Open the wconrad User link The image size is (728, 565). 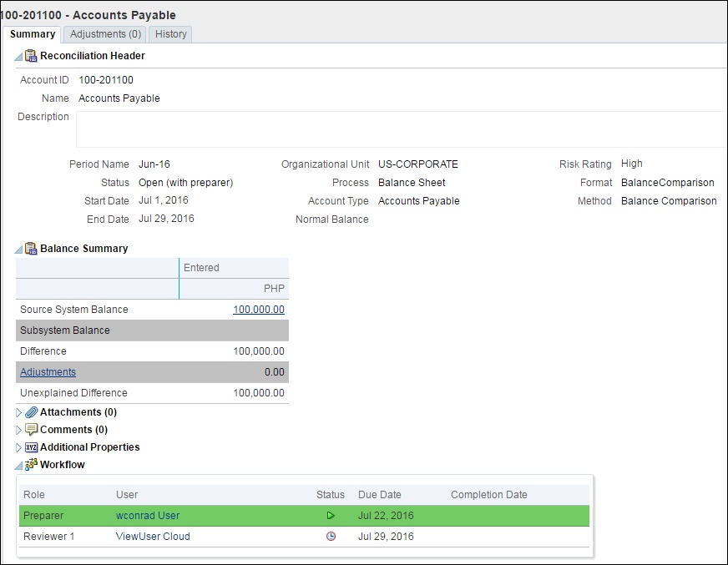pos(147,515)
